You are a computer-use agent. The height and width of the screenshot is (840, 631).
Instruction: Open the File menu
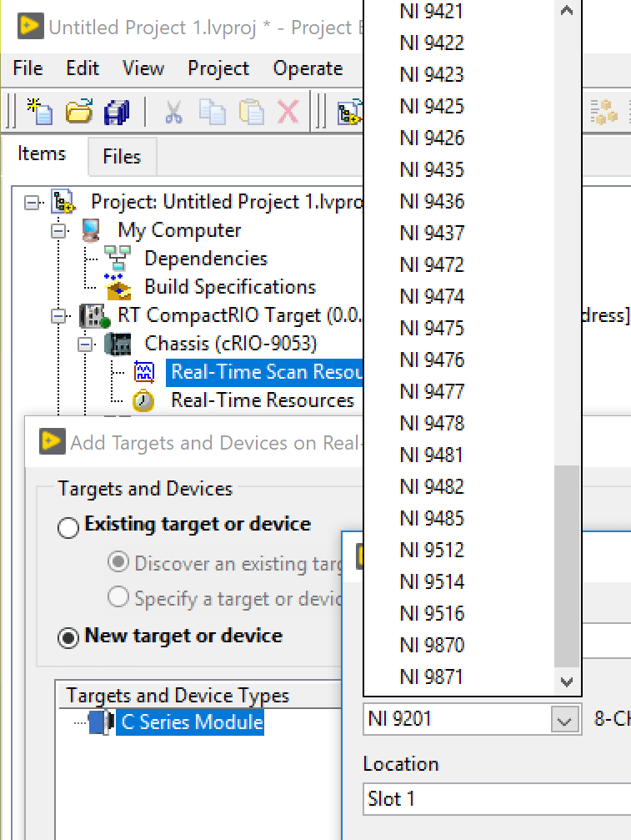[28, 68]
